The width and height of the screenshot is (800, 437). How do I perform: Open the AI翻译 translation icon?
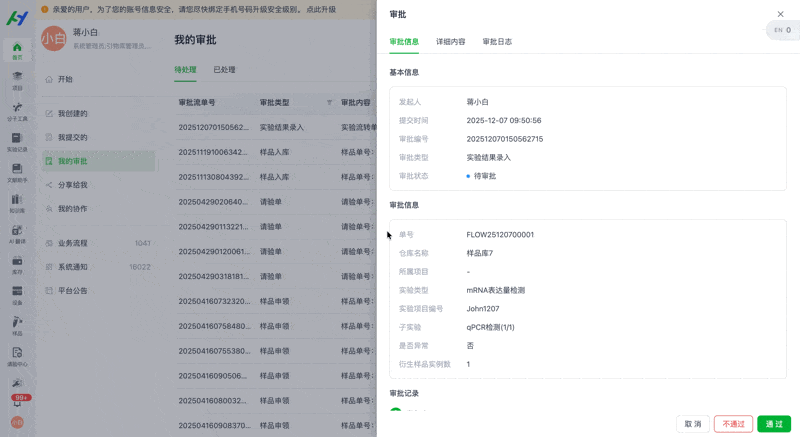click(17, 234)
